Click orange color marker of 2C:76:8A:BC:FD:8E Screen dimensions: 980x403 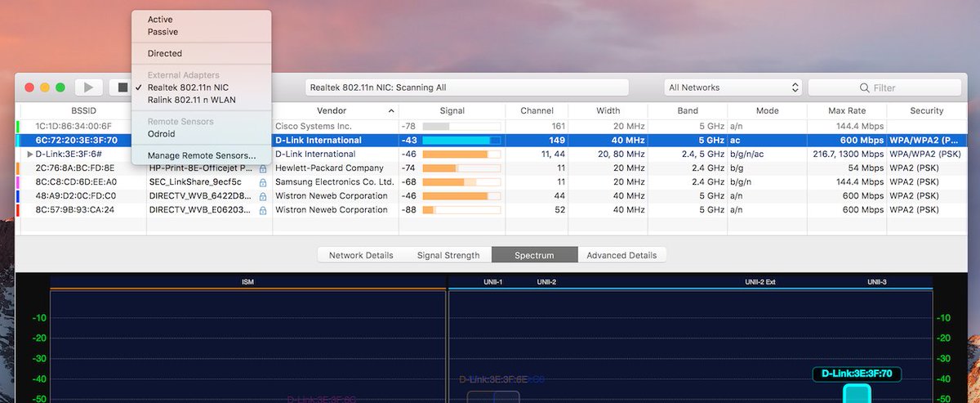click(18, 168)
